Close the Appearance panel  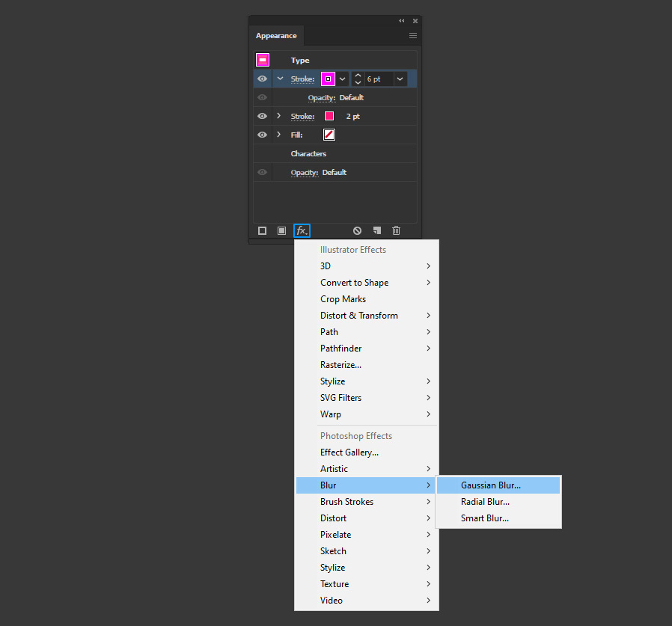(x=415, y=20)
